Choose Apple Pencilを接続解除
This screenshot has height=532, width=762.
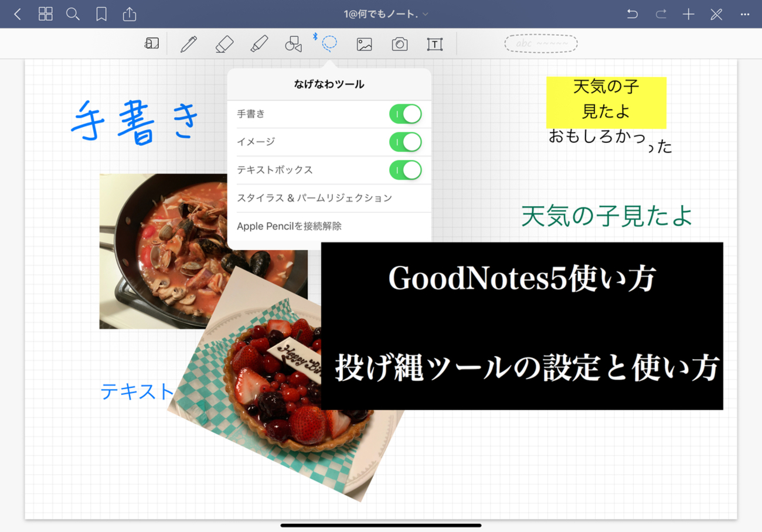[329, 226]
